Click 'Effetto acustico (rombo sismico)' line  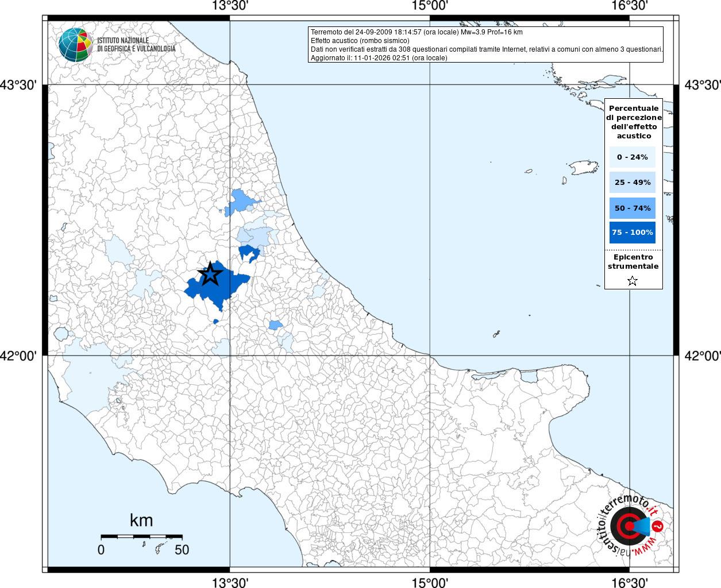(360, 41)
